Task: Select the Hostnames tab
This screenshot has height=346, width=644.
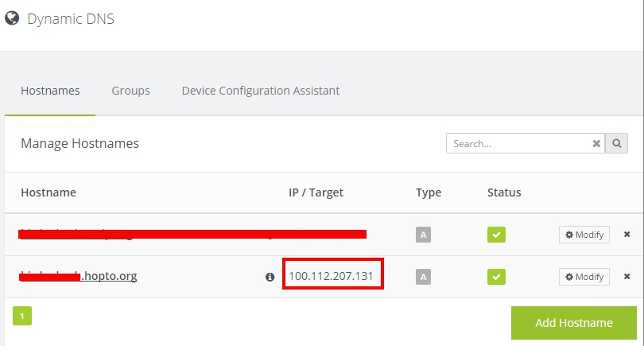Action: click(x=50, y=91)
